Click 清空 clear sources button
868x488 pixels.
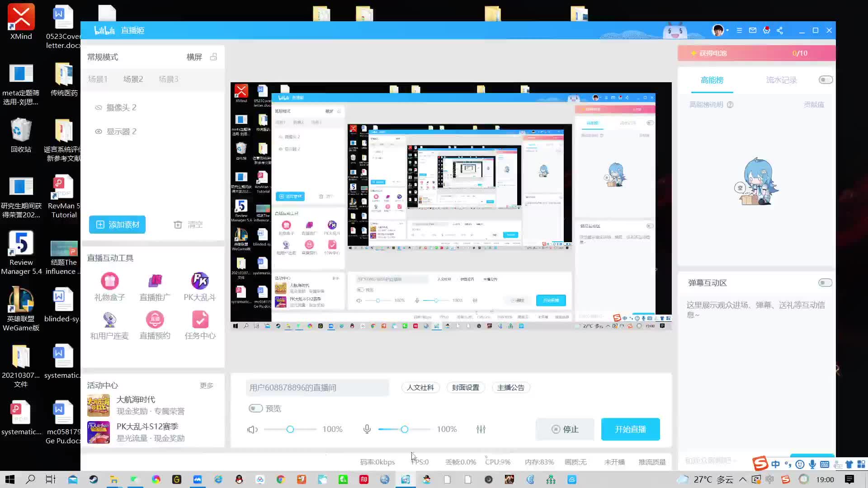pos(188,225)
